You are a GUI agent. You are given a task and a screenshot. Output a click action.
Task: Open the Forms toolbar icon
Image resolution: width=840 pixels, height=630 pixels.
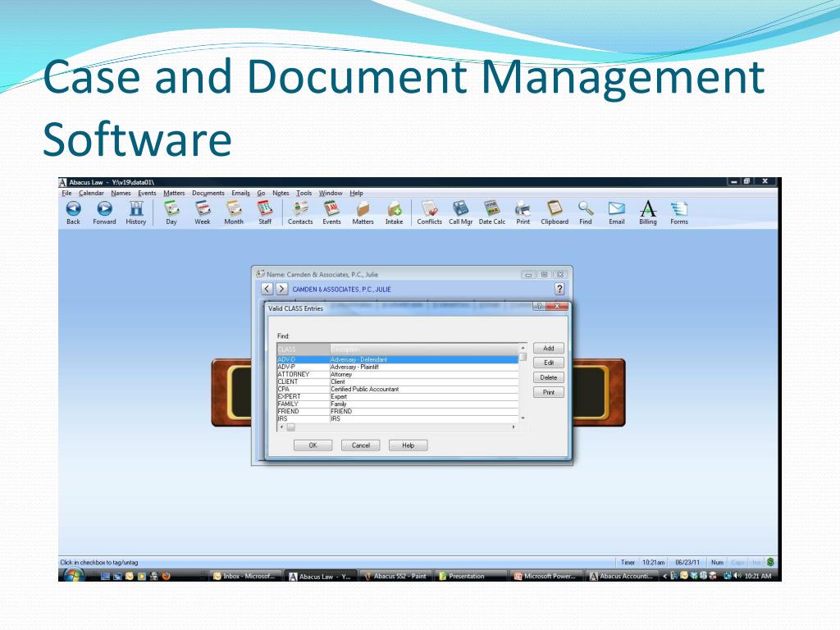pos(678,212)
